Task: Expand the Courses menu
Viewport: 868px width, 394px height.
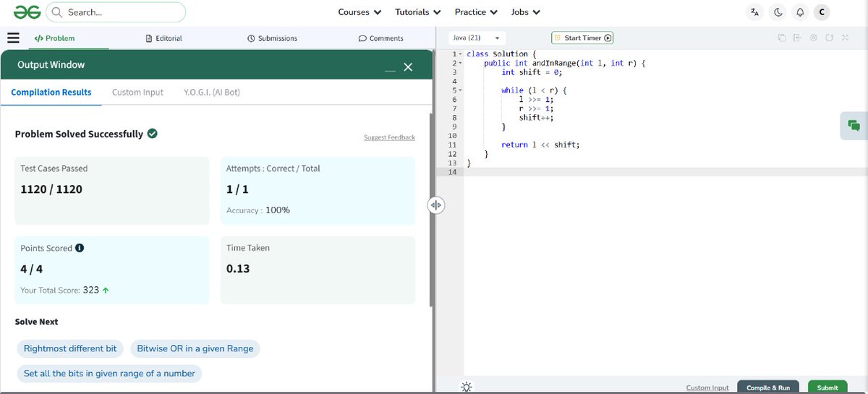Action: [359, 12]
